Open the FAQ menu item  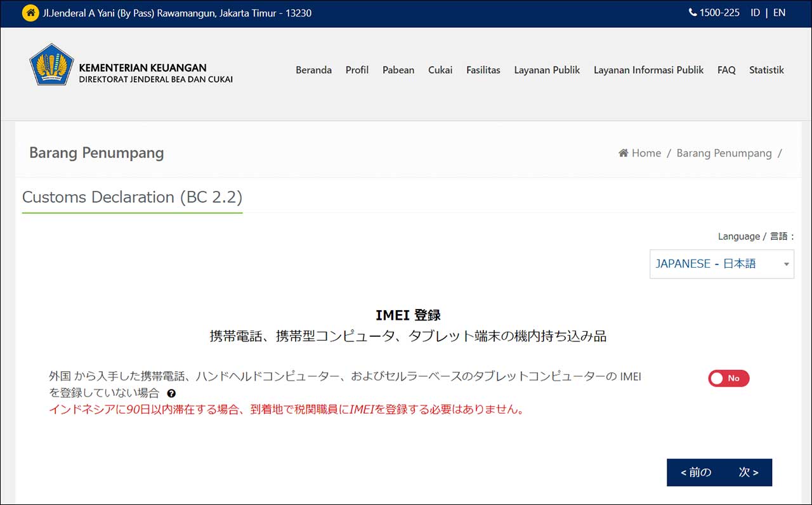726,70
